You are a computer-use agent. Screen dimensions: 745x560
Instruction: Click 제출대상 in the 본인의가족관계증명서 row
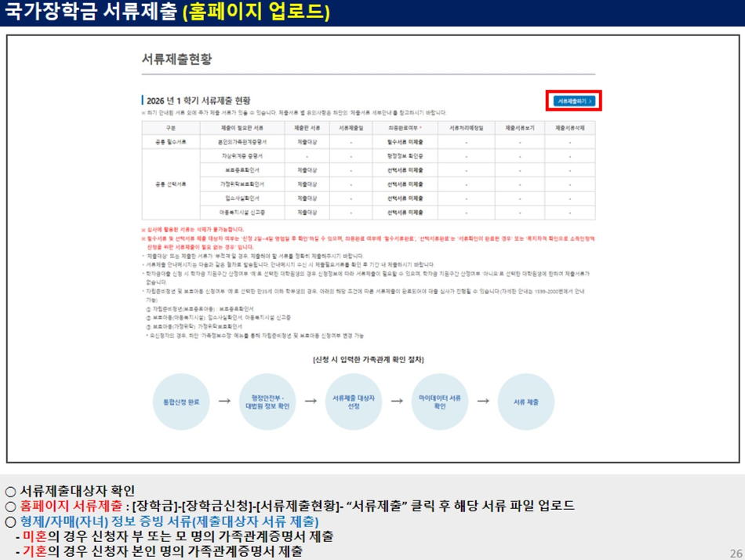[x=307, y=142]
